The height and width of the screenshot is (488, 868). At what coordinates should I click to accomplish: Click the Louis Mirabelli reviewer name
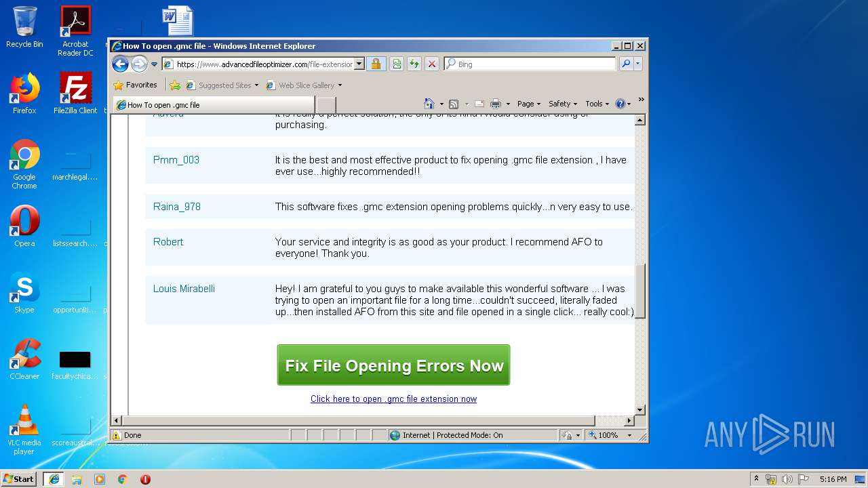(184, 289)
